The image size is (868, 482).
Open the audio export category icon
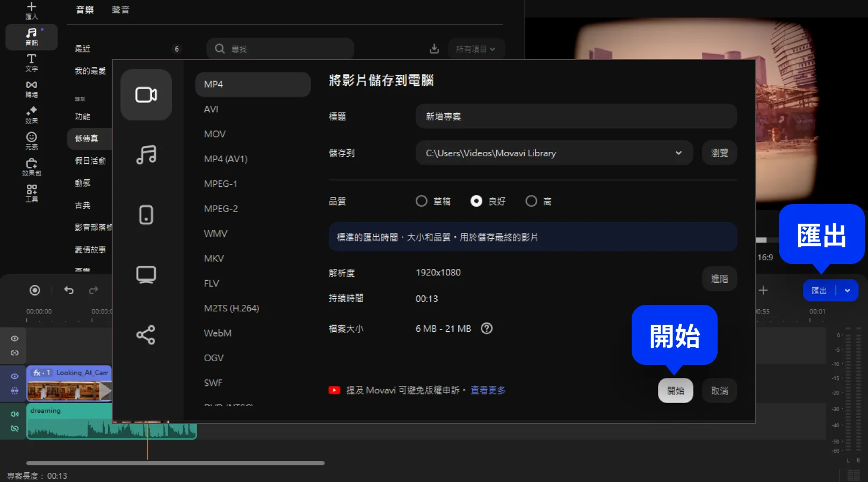[146, 155]
